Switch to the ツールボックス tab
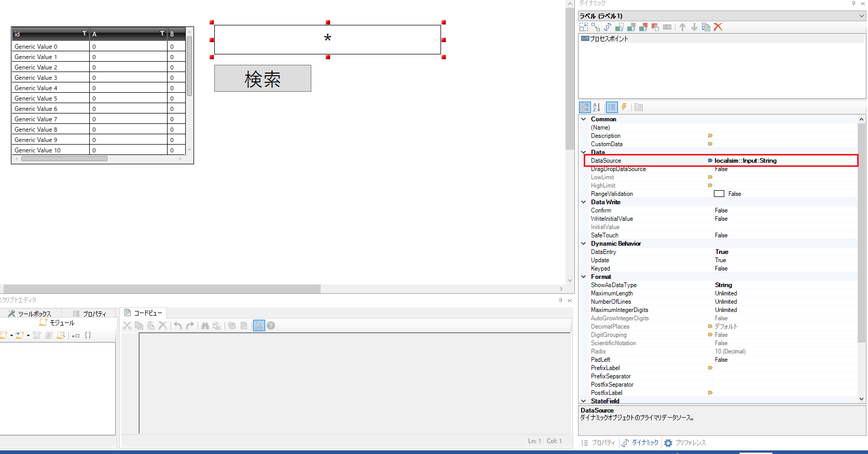 click(30, 314)
